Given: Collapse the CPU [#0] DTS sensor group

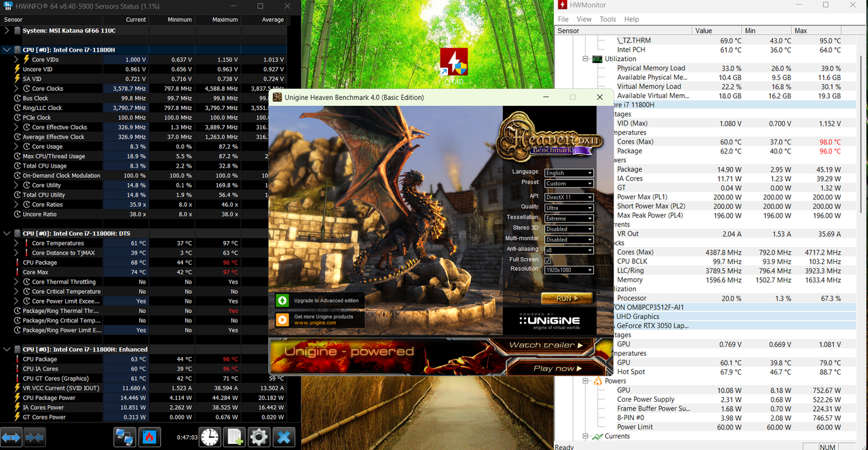Looking at the screenshot, I should [7, 233].
